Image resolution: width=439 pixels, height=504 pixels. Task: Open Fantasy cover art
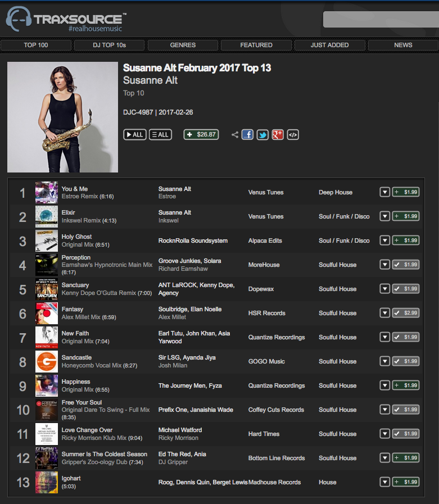(x=47, y=314)
